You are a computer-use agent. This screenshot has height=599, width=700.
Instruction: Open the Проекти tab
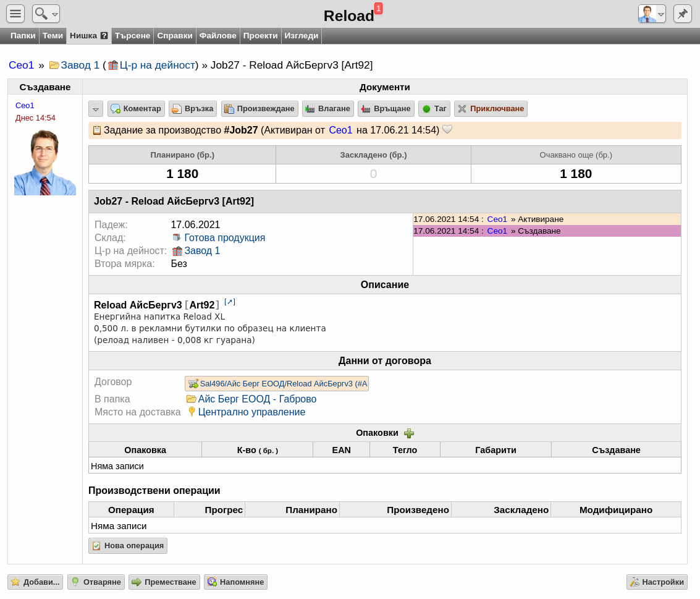click(260, 36)
